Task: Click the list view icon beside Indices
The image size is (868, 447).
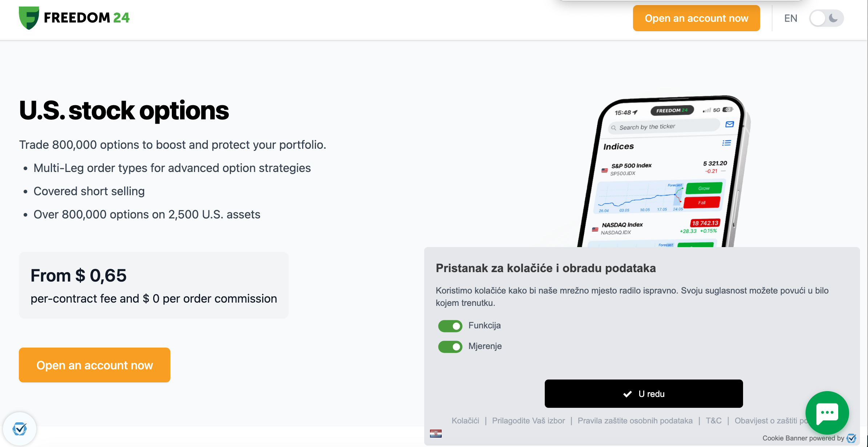Action: click(x=726, y=143)
